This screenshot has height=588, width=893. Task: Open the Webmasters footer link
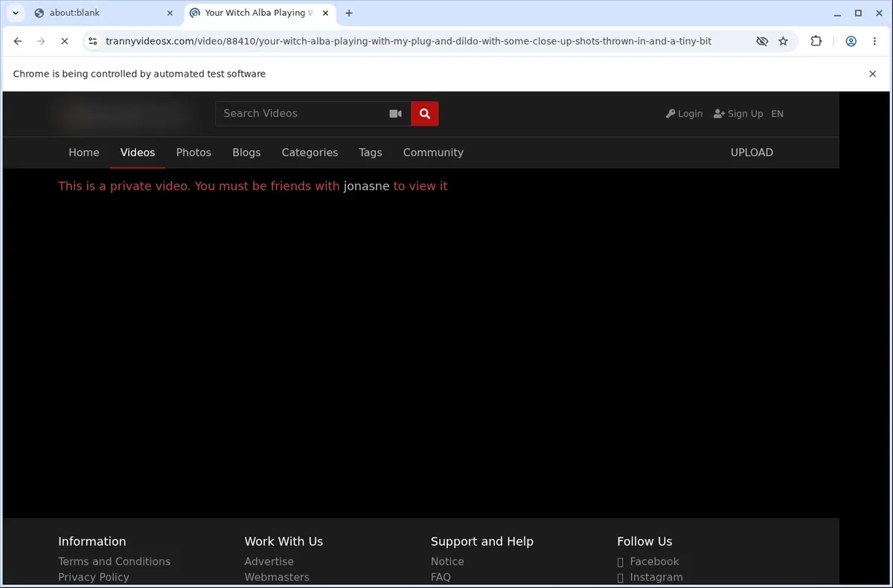click(x=277, y=577)
